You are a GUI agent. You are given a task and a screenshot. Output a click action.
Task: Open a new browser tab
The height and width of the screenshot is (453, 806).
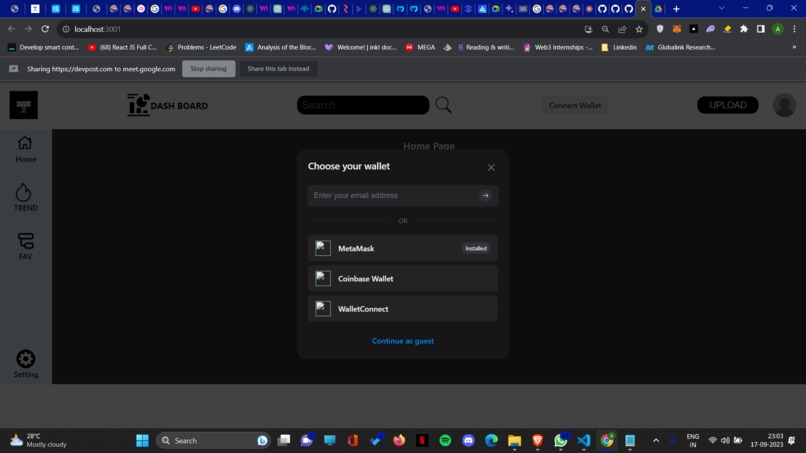tap(676, 9)
